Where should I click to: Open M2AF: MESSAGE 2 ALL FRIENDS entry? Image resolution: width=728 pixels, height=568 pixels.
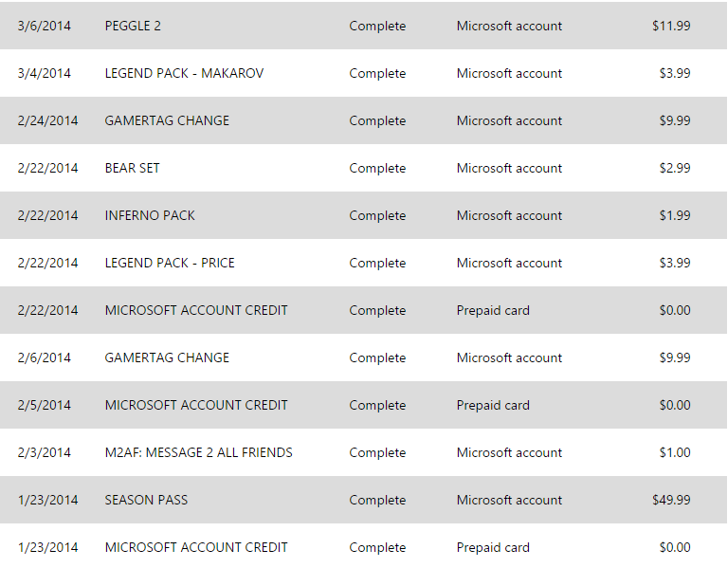(198, 452)
